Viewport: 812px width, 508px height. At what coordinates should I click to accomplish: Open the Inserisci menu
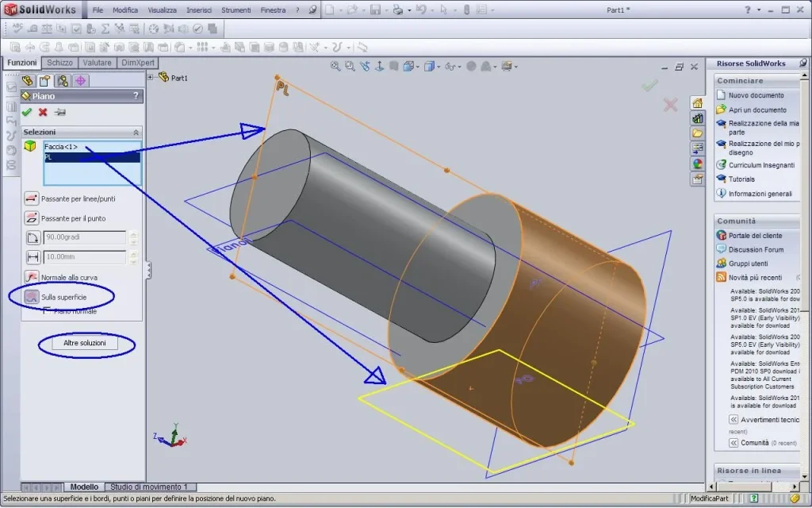pos(199,10)
